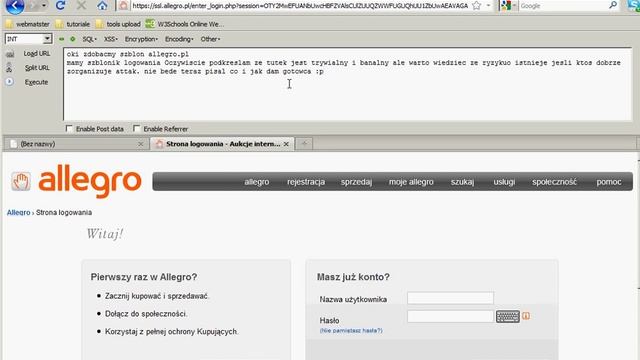The width and height of the screenshot is (640, 360).
Task: Enable Referrer checkbox
Action: click(x=136, y=129)
